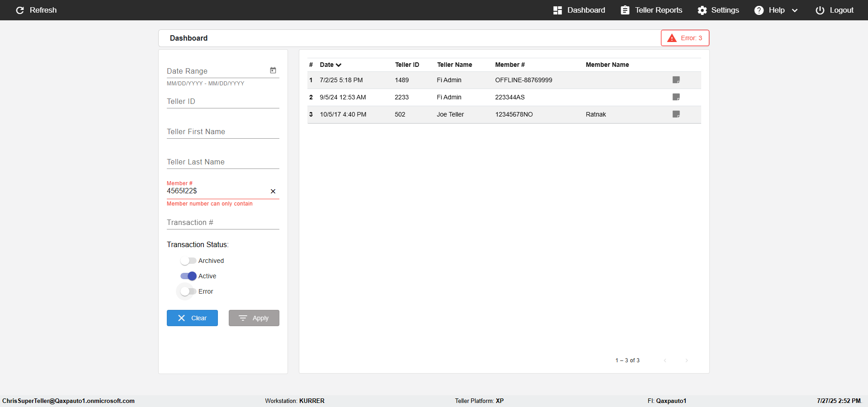Click teller name Joe Teller
This screenshot has width=868, height=407.
click(450, 114)
